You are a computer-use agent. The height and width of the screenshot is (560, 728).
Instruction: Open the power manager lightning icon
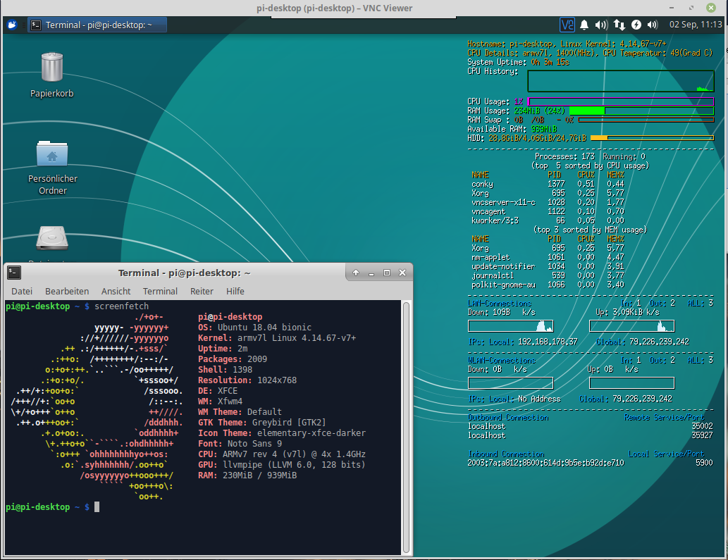coord(637,25)
